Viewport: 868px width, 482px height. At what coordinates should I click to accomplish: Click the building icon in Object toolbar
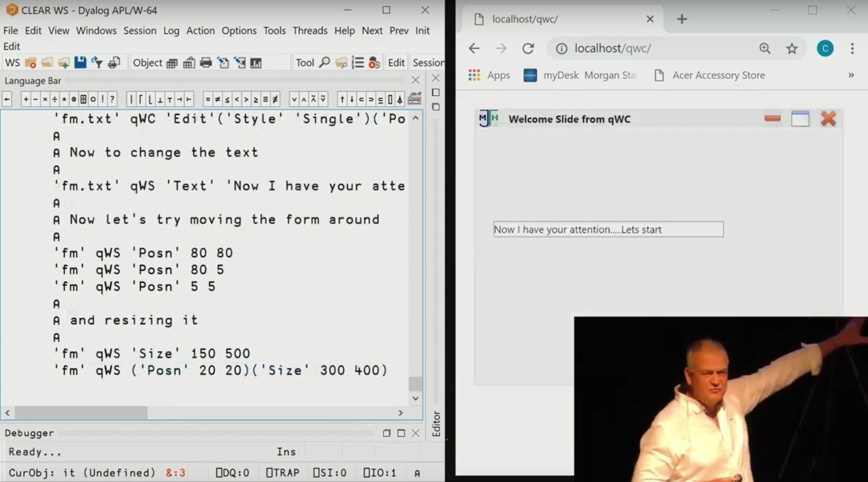(x=189, y=63)
